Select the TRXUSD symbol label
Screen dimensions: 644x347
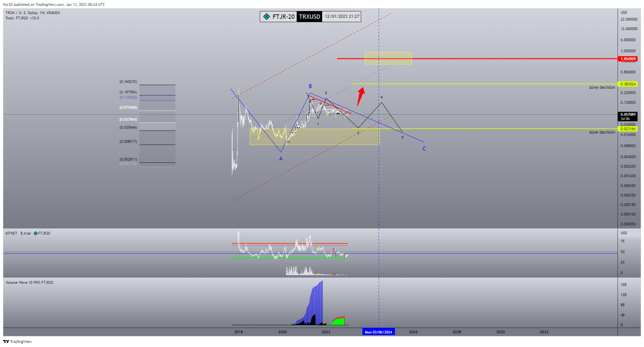[x=310, y=17]
